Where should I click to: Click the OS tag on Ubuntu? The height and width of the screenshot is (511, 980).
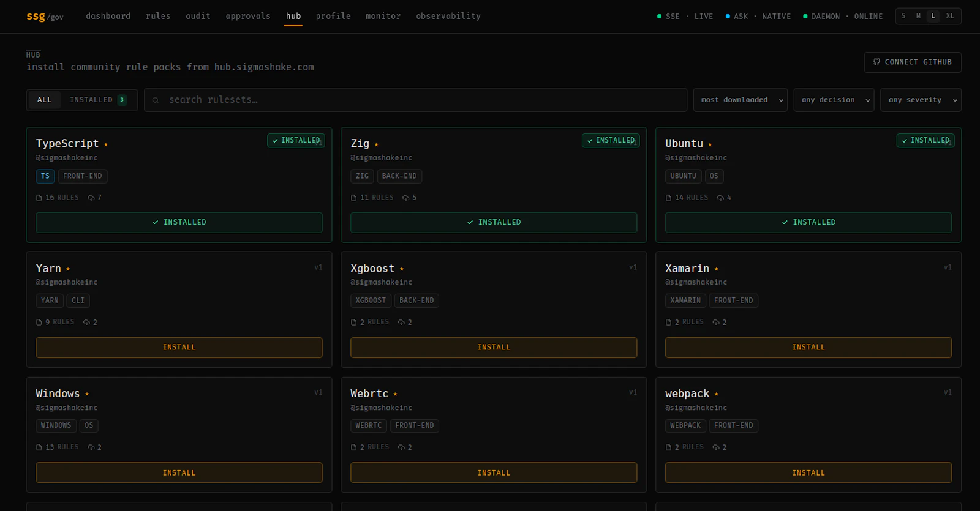[x=714, y=176]
